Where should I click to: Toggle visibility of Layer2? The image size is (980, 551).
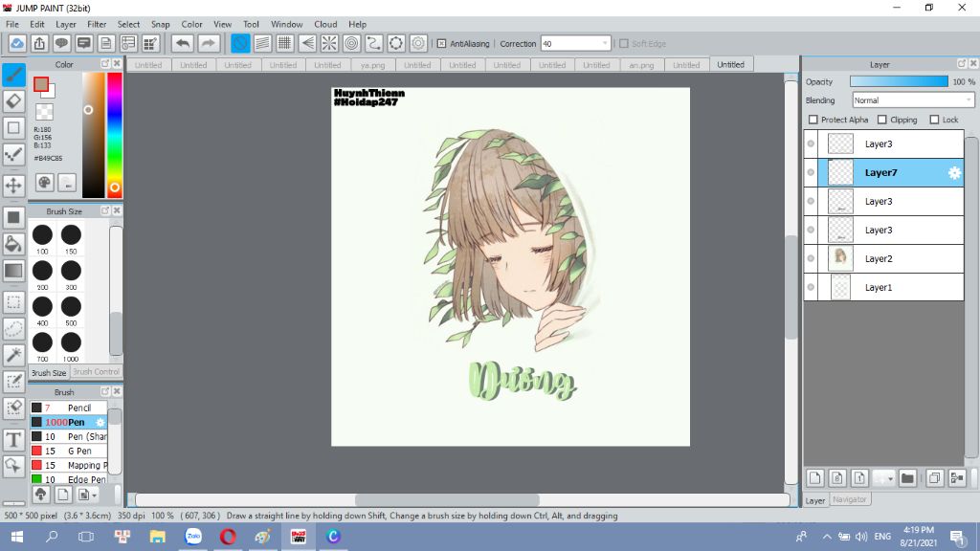(x=811, y=258)
